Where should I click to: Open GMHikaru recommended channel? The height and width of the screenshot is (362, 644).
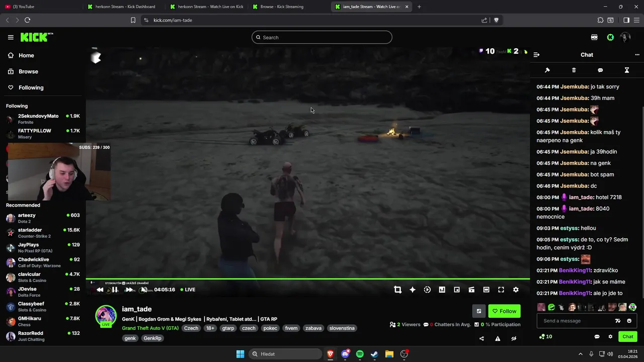(x=43, y=321)
